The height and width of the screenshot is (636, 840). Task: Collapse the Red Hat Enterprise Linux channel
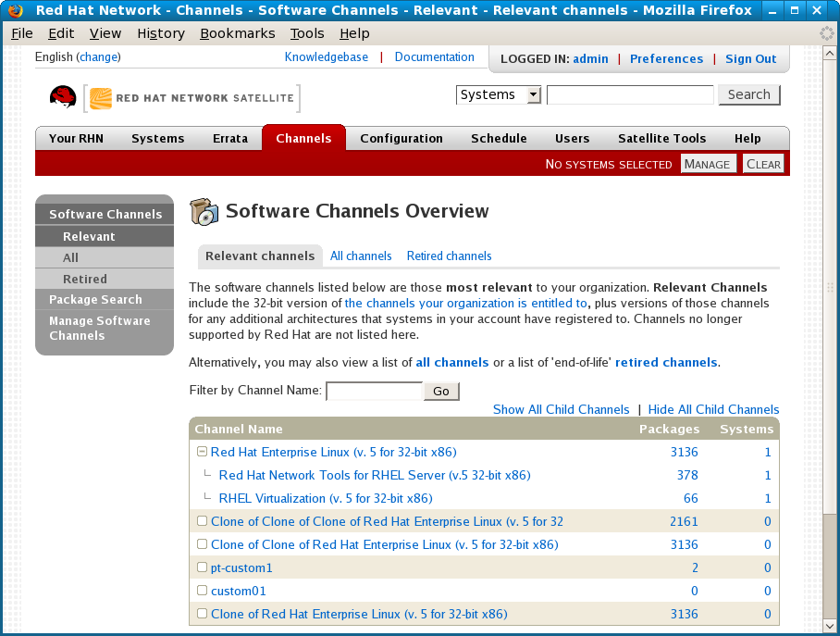click(202, 452)
